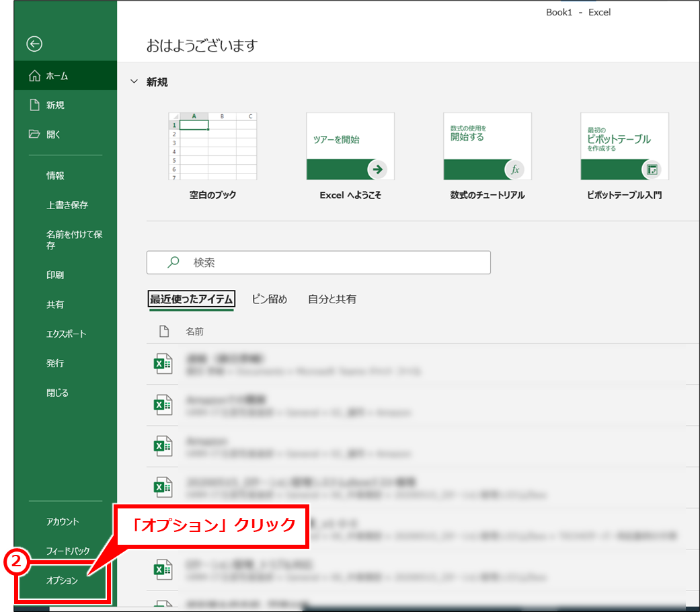Click the 名前 column header
Viewport: 700px width, 612px height.
[x=194, y=332]
